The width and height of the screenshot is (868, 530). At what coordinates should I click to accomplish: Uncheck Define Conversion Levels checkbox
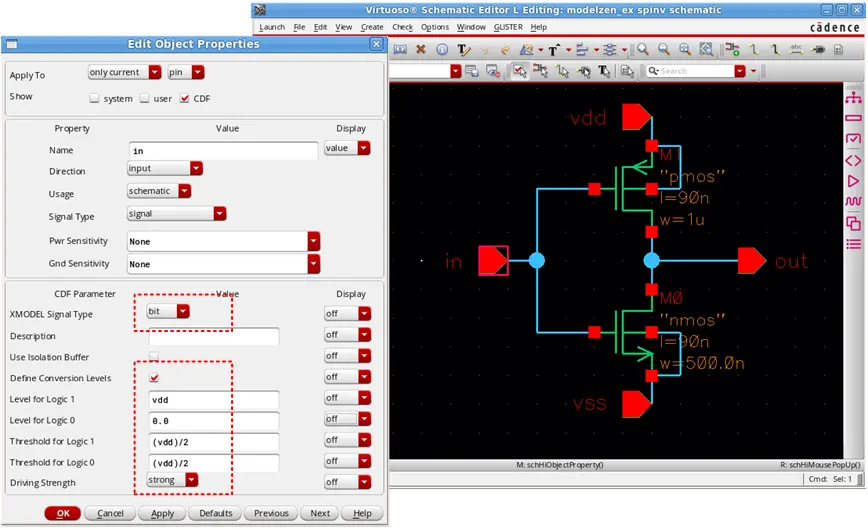[x=154, y=378]
